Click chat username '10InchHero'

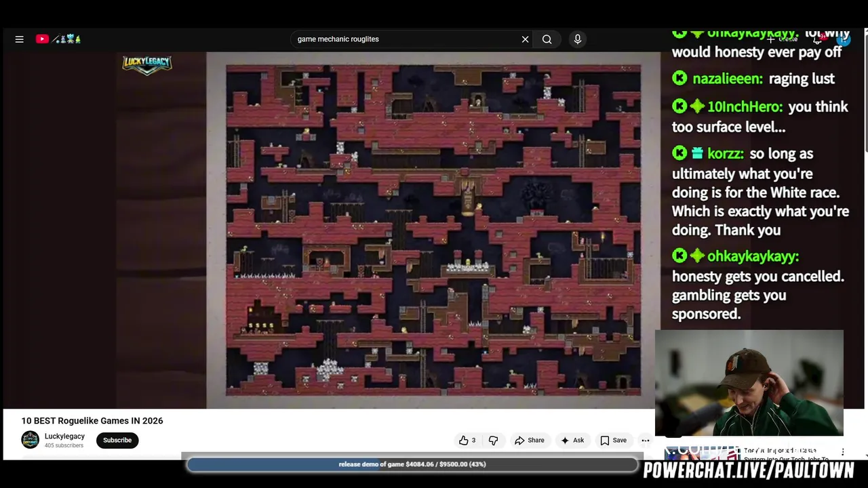tap(745, 107)
